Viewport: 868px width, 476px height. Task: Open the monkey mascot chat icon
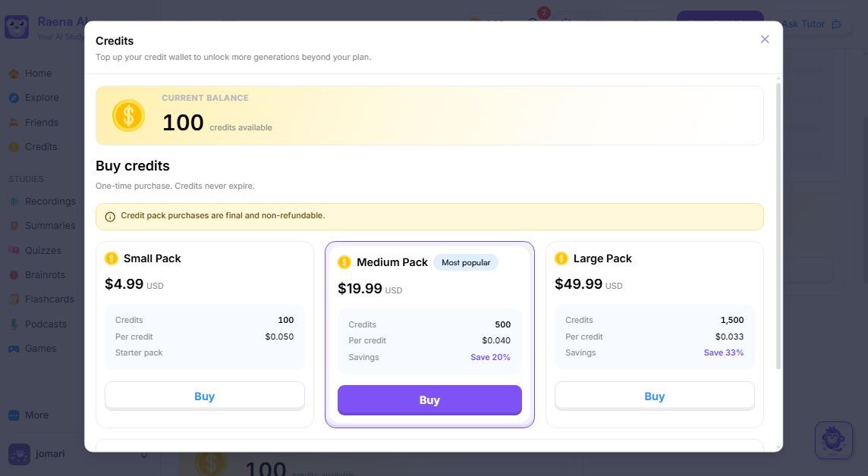(x=833, y=440)
